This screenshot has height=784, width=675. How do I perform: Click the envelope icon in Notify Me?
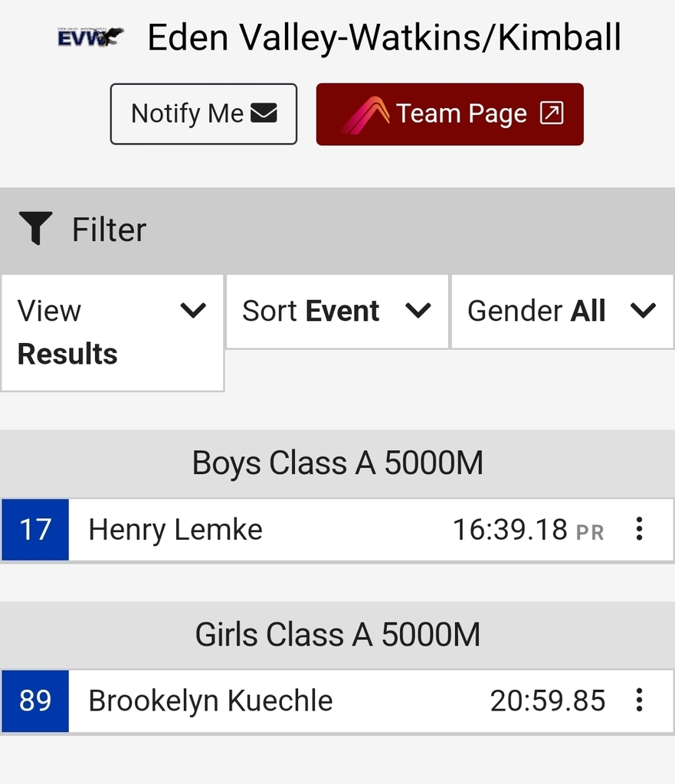(x=264, y=113)
